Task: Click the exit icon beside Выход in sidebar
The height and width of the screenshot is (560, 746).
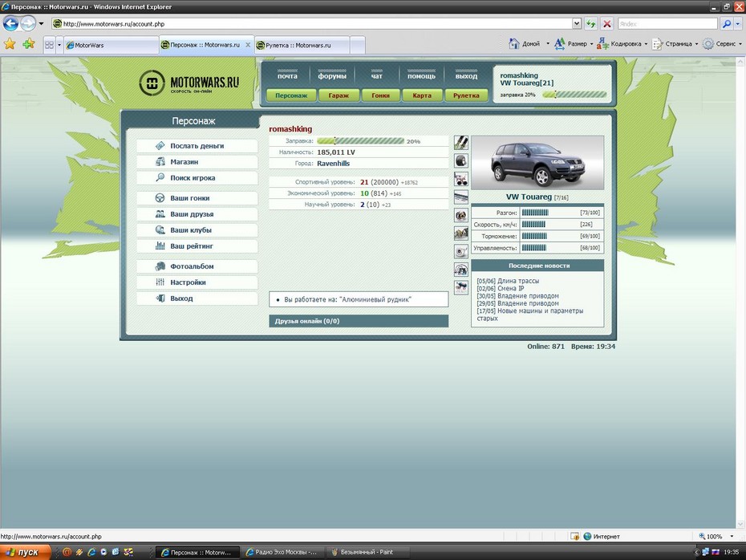Action: pos(160,298)
